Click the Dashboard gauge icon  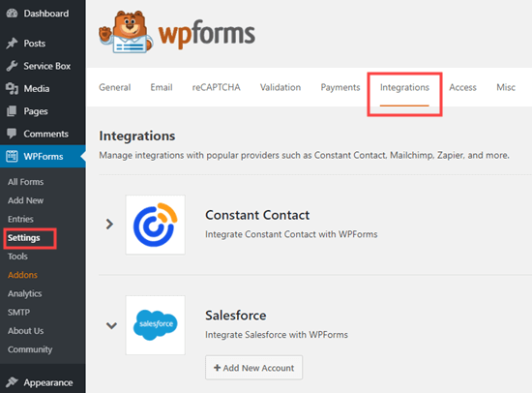pos(12,14)
